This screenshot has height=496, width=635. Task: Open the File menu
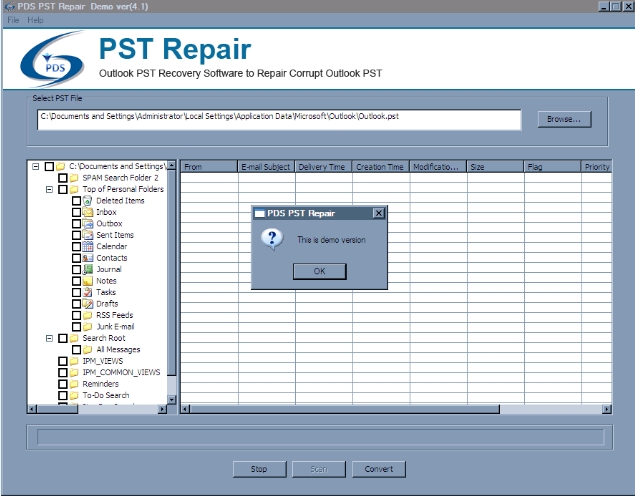click(13, 20)
